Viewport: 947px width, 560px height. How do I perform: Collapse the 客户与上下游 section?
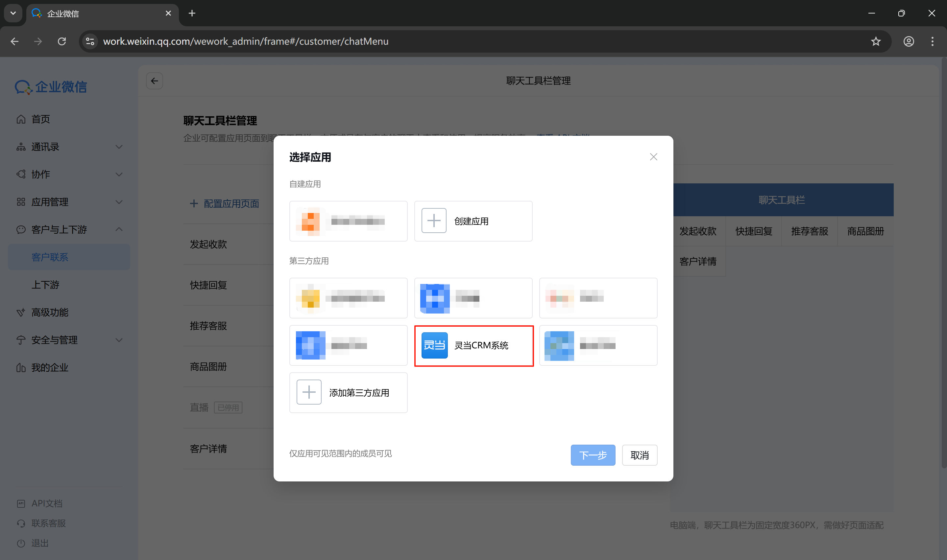pyautogui.click(x=119, y=229)
